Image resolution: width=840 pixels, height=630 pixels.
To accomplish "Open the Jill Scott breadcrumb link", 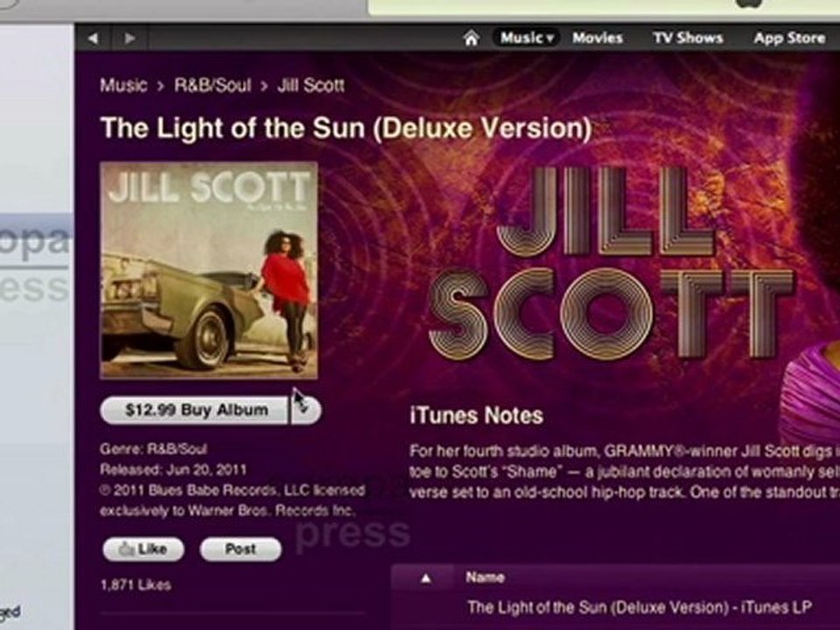I will click(x=311, y=85).
